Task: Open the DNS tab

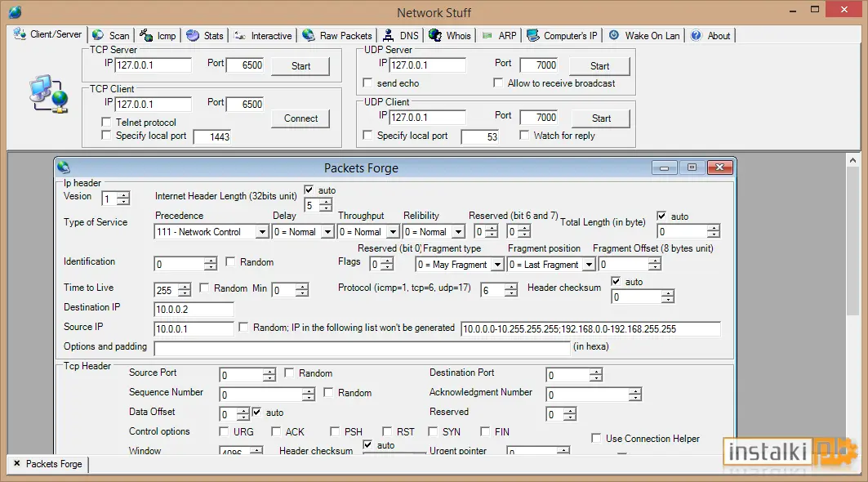Action: click(x=402, y=35)
